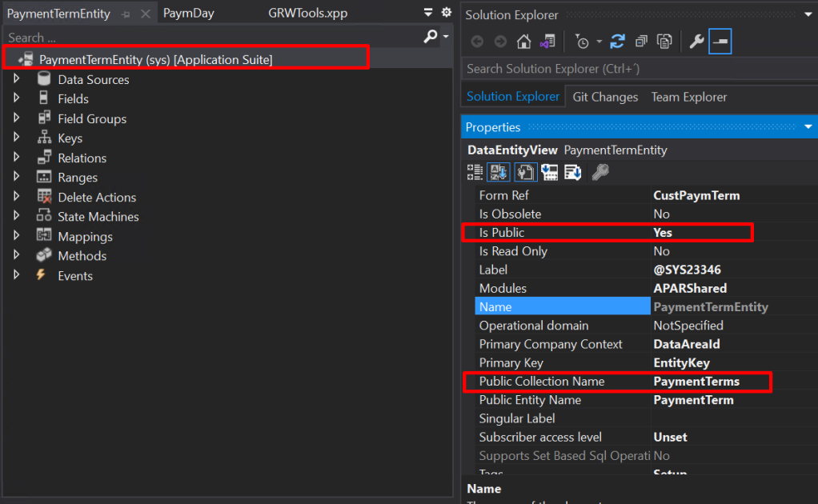
Task: Toggle the Preview Selected Items button
Action: (720, 42)
